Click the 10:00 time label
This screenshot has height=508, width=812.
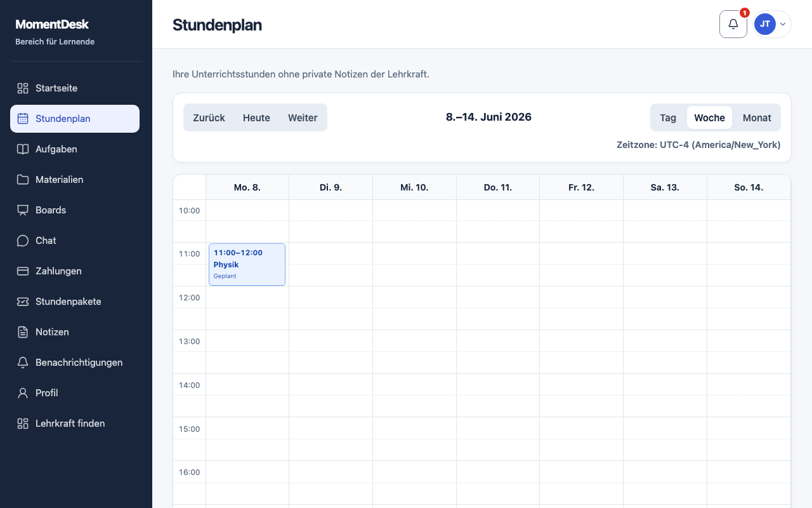[x=189, y=211]
